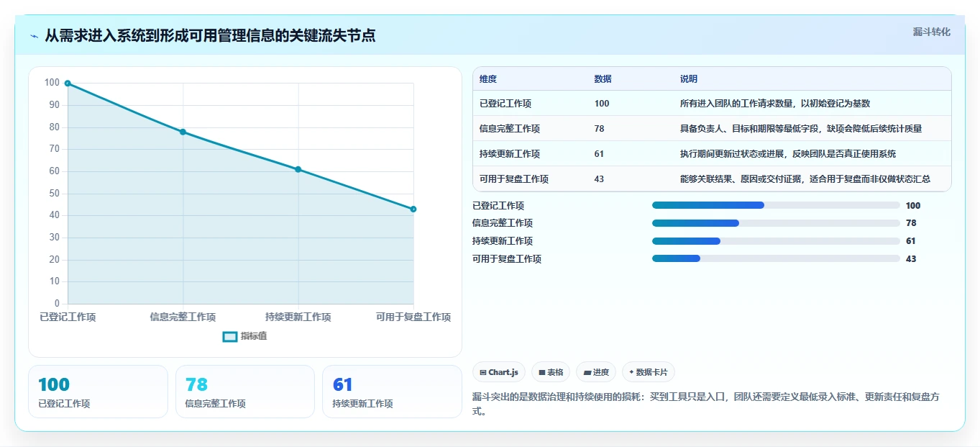The image size is (980, 447).
Task: Select the Chart.js tag chip
Action: [499, 372]
